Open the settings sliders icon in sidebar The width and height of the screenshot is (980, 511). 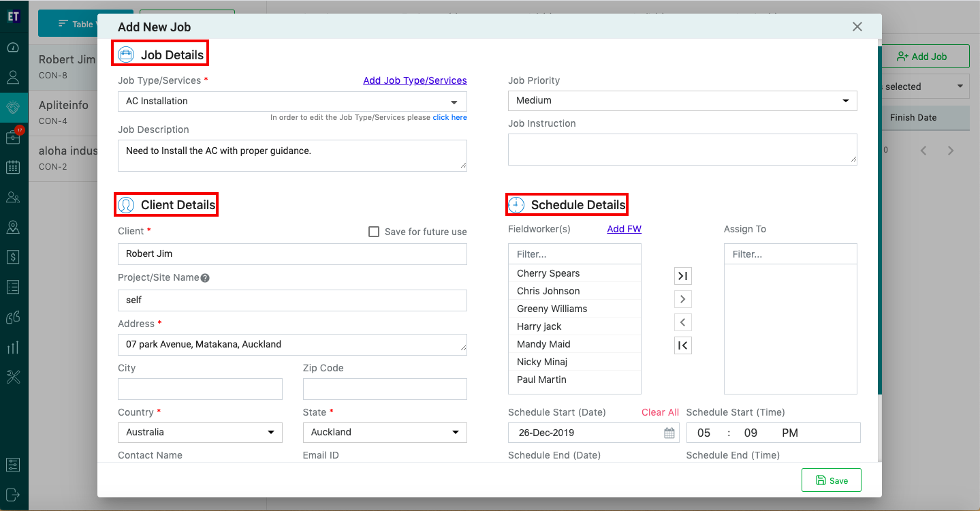[x=13, y=465]
